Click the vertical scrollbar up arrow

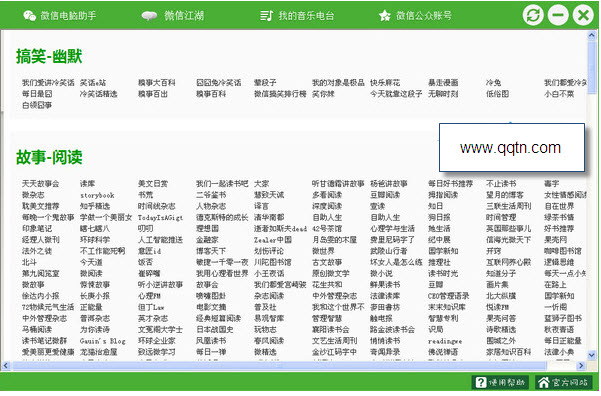(591, 36)
